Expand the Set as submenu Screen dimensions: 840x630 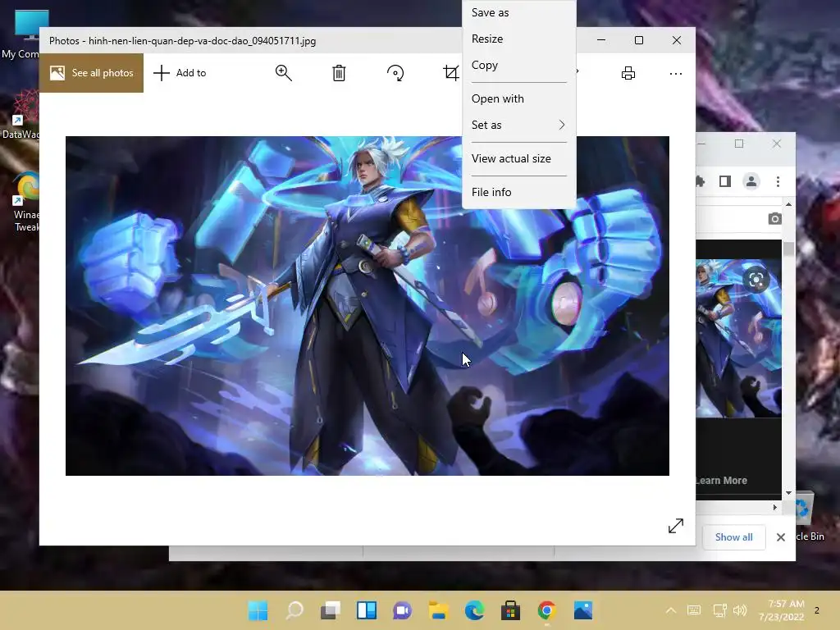tap(518, 125)
